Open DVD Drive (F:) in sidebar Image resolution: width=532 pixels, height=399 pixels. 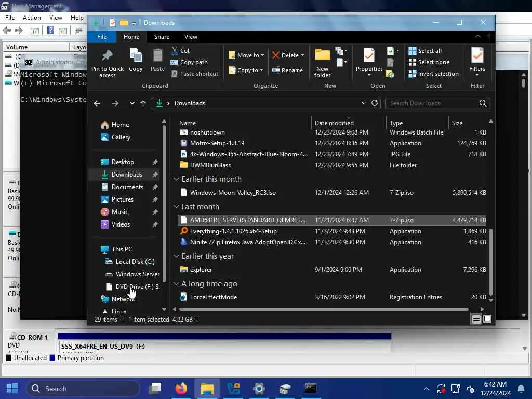click(x=132, y=287)
